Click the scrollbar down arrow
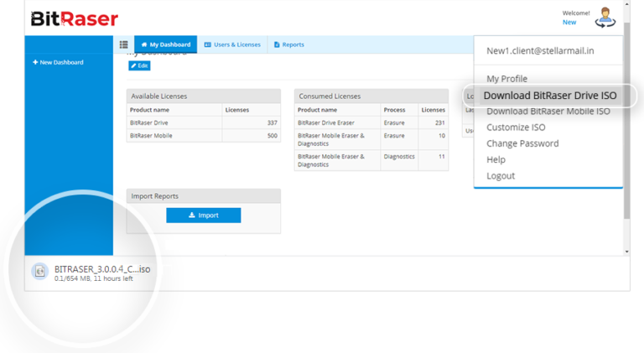644x353 pixels. click(626, 252)
